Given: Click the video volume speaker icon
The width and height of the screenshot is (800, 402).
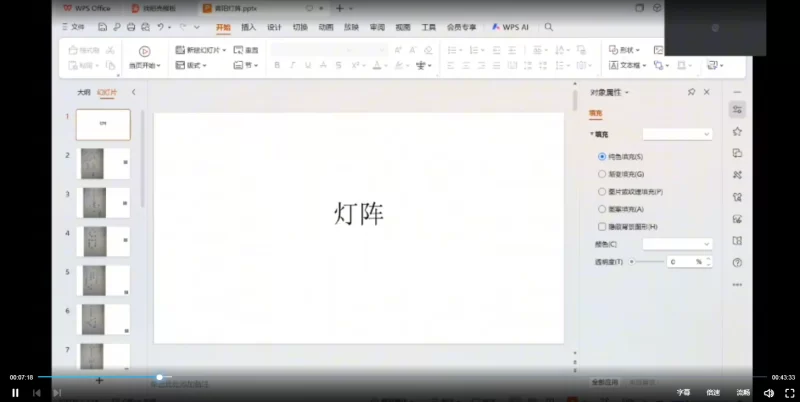Looking at the screenshot, I should tap(768, 393).
